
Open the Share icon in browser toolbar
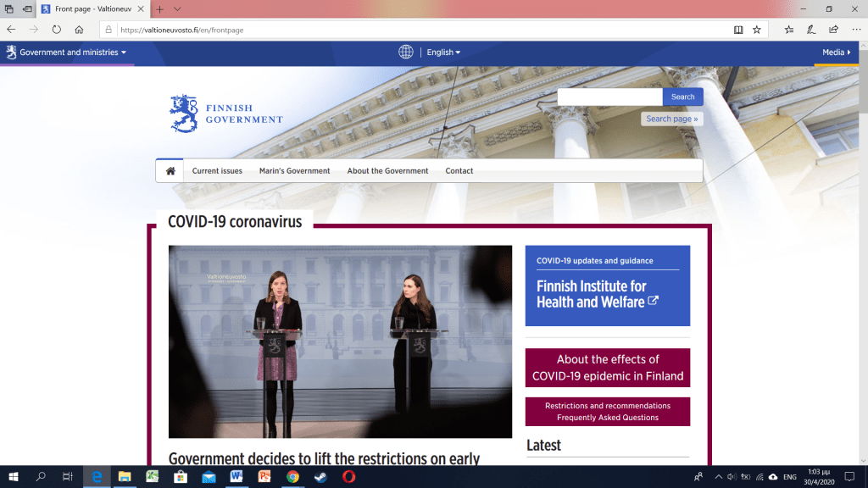(x=833, y=29)
